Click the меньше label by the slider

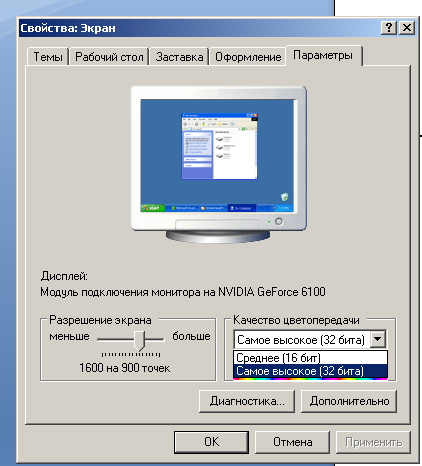tap(69, 336)
